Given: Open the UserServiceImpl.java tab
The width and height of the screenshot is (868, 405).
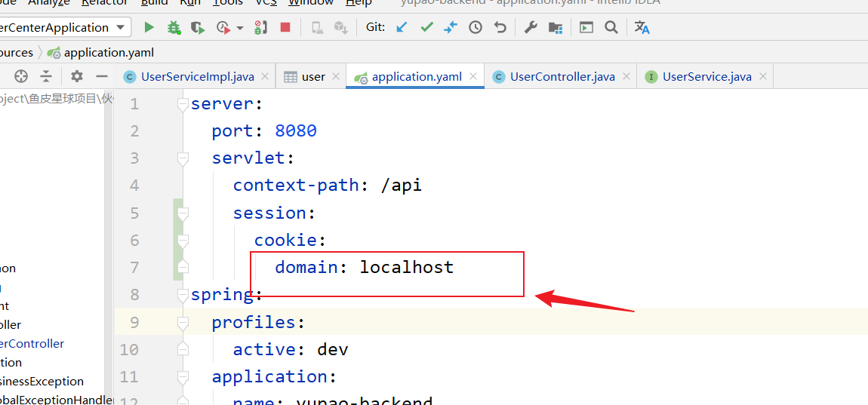Looking at the screenshot, I should [197, 77].
